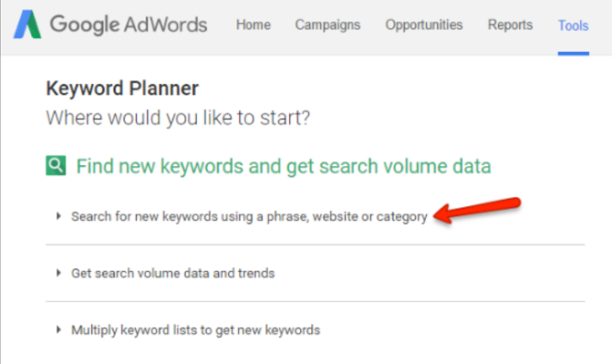
Task: Click the Where would you like to start text
Action: (178, 118)
